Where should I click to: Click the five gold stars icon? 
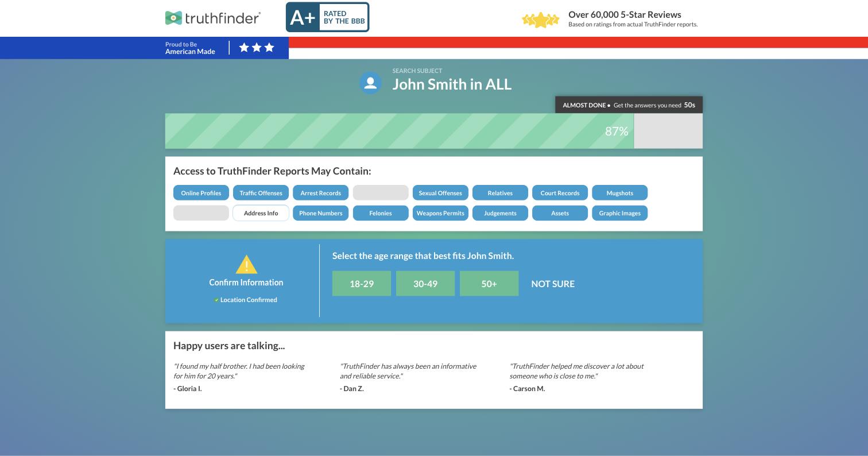click(540, 20)
